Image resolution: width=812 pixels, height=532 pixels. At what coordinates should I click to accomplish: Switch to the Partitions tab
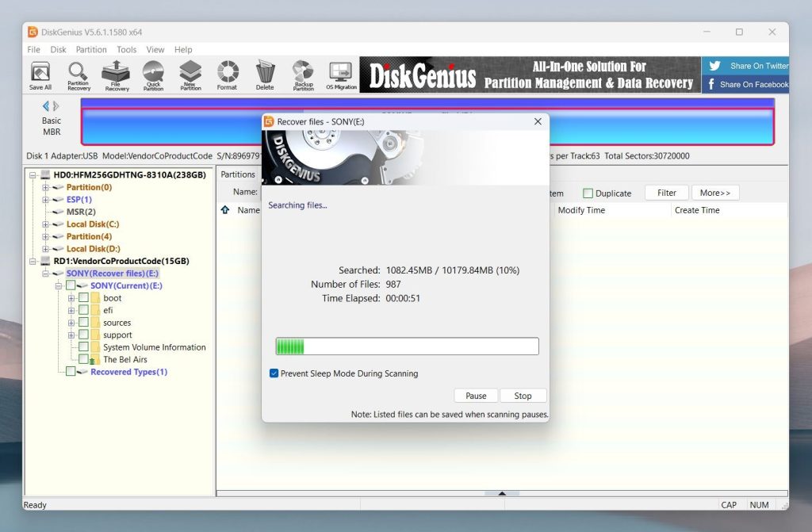(239, 174)
